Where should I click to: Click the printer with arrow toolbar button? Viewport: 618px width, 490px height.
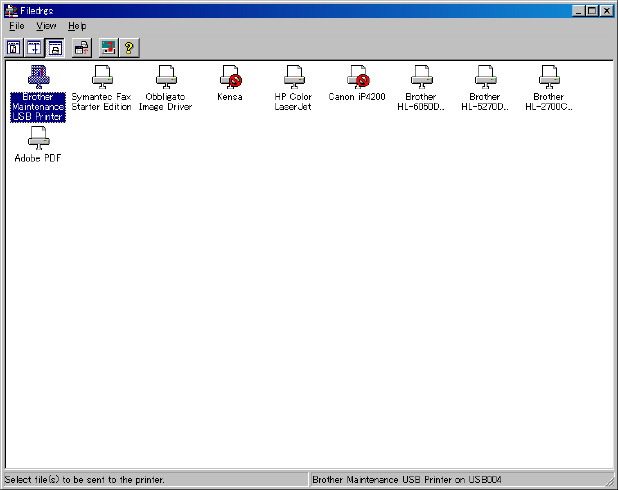click(x=82, y=47)
